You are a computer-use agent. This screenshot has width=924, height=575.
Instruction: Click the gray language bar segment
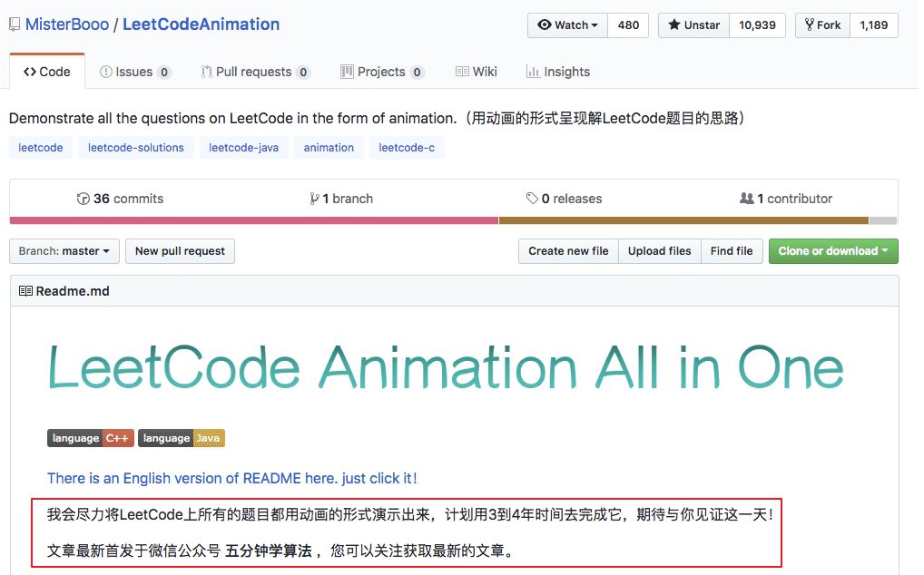883,220
